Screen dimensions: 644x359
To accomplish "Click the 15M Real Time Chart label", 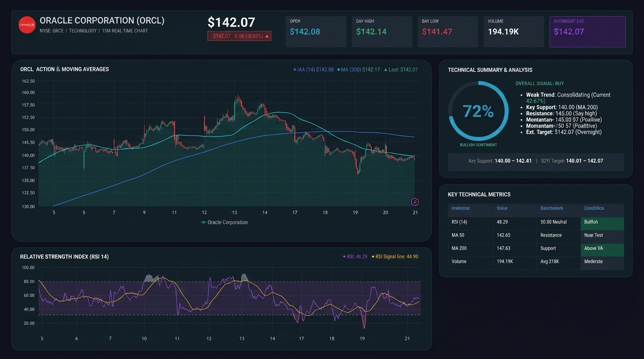I will coord(125,31).
